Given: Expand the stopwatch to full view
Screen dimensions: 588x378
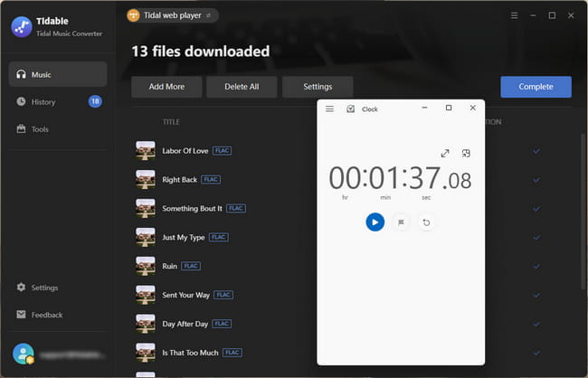Looking at the screenshot, I should [445, 153].
